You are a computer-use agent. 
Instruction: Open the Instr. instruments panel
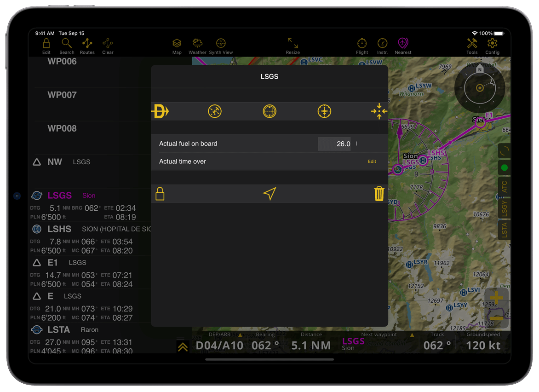382,46
